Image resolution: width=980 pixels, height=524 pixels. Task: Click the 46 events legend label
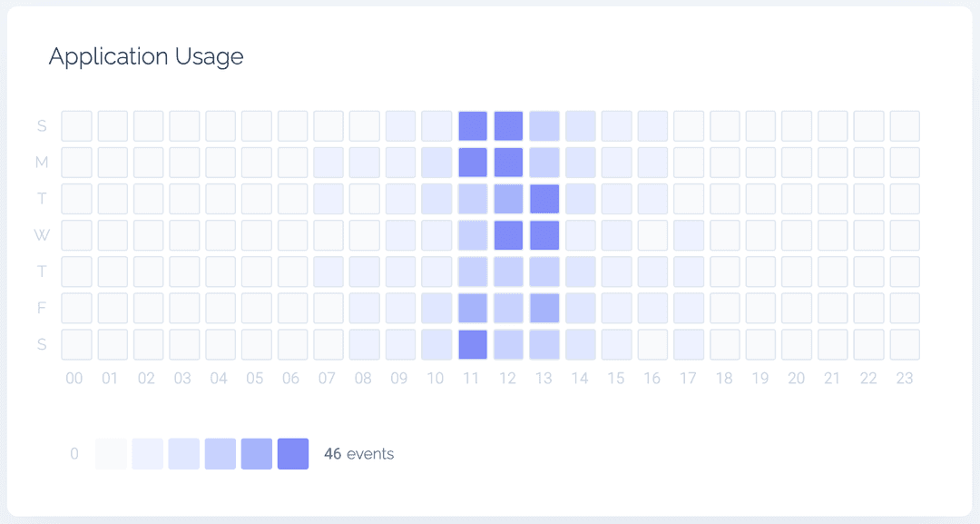pyautogui.click(x=358, y=453)
